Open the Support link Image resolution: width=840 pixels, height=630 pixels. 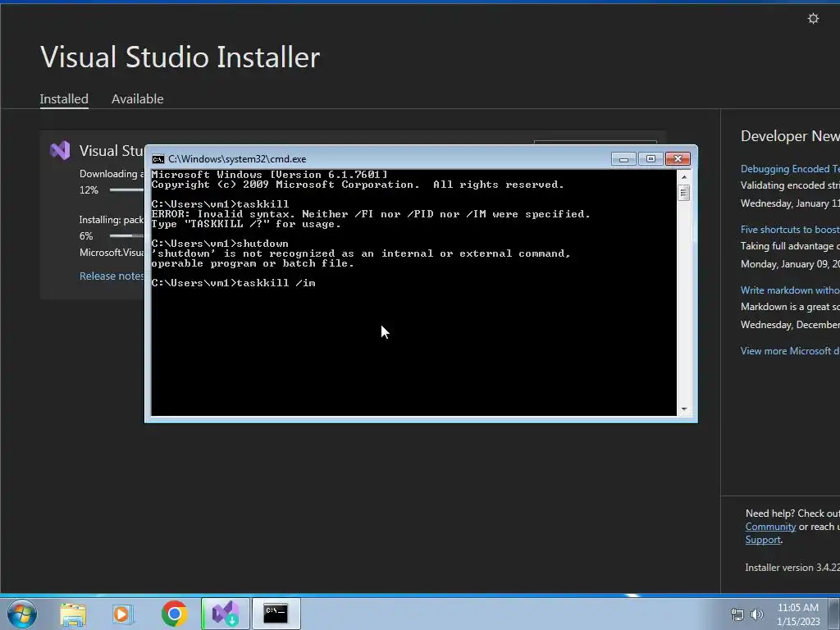pyautogui.click(x=763, y=540)
